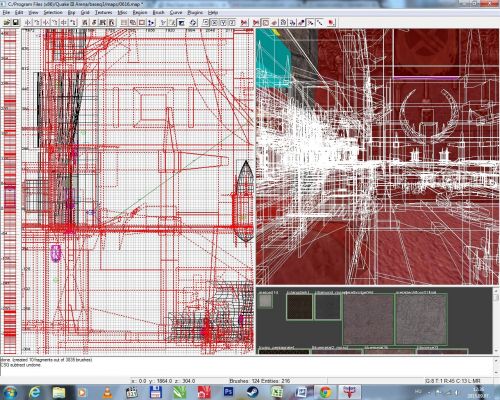Click the Save map floppy disk icon
500x400 pixels.
(x=15, y=23)
